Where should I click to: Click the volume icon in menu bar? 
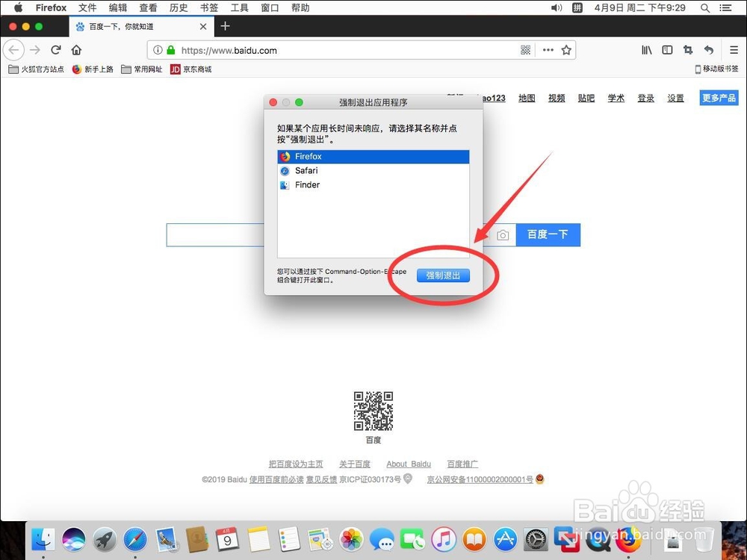pos(557,7)
